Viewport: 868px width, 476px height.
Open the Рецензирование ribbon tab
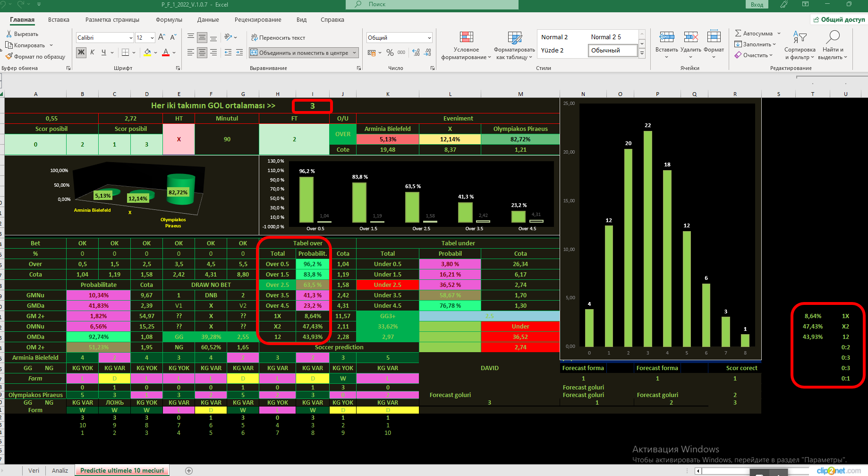pos(258,20)
